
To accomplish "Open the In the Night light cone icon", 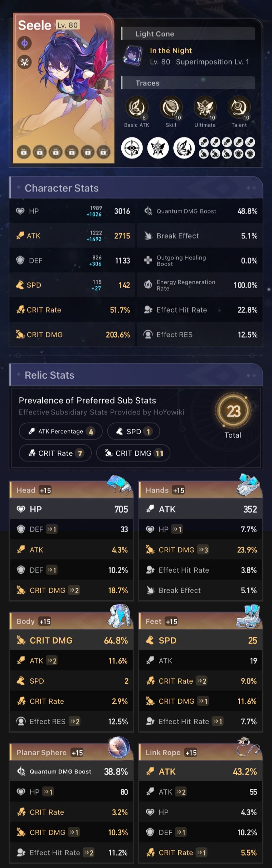I will (x=133, y=56).
